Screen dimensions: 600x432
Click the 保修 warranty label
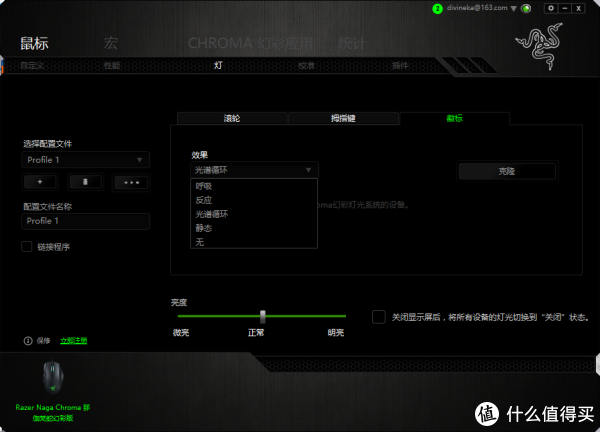43,341
